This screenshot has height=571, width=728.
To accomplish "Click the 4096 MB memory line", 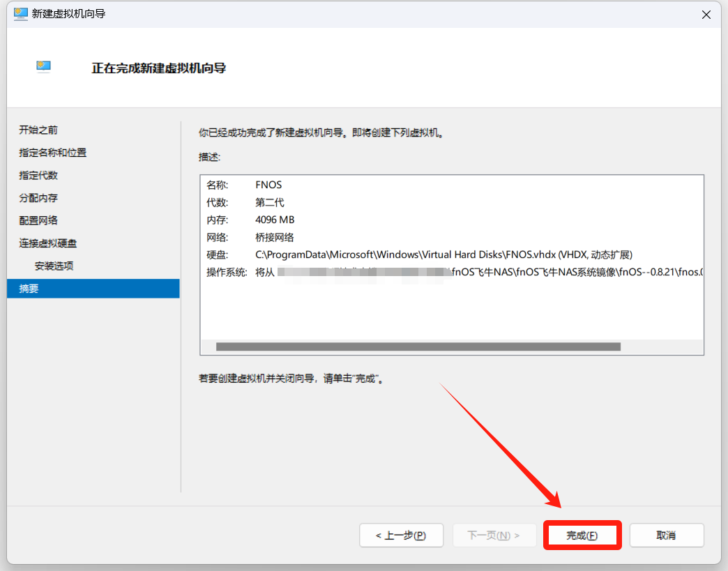I will (x=275, y=220).
